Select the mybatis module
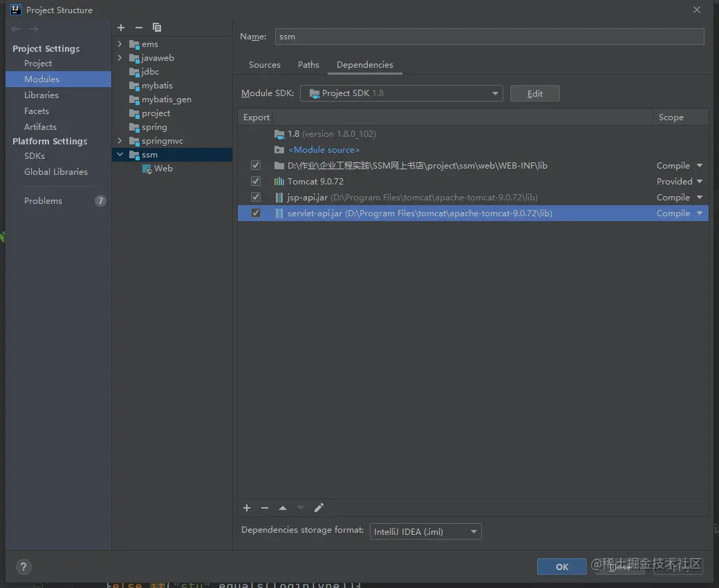The image size is (719, 588). (157, 86)
